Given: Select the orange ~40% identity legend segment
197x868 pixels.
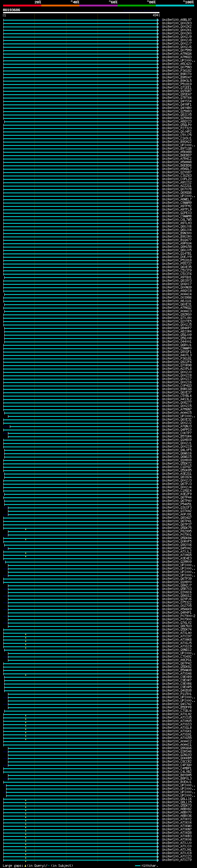Looking at the screenshot, I should [60, 6].
